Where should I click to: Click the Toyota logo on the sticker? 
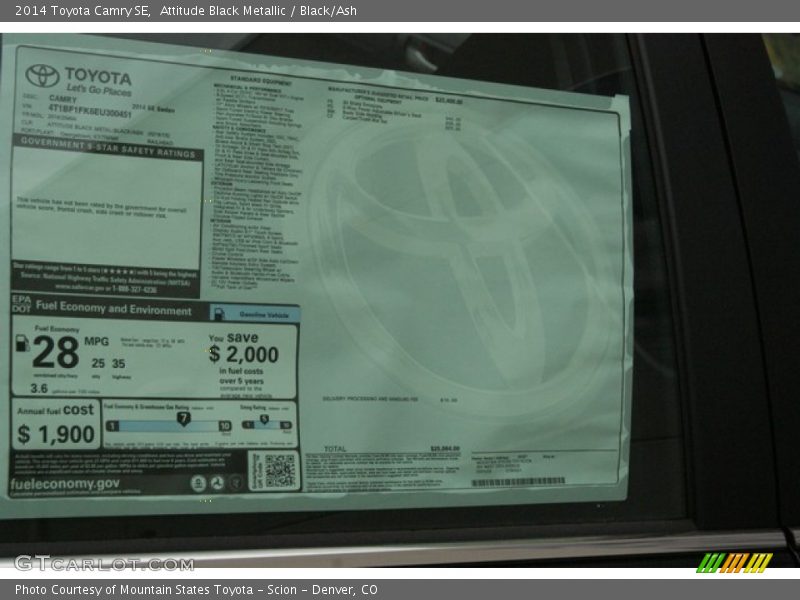(x=42, y=76)
